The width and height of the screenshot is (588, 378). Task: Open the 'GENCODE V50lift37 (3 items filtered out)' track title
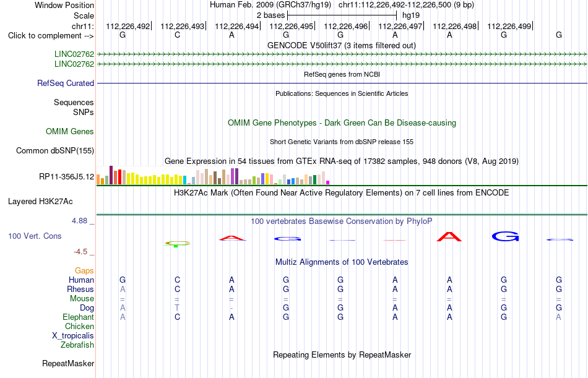pos(342,45)
